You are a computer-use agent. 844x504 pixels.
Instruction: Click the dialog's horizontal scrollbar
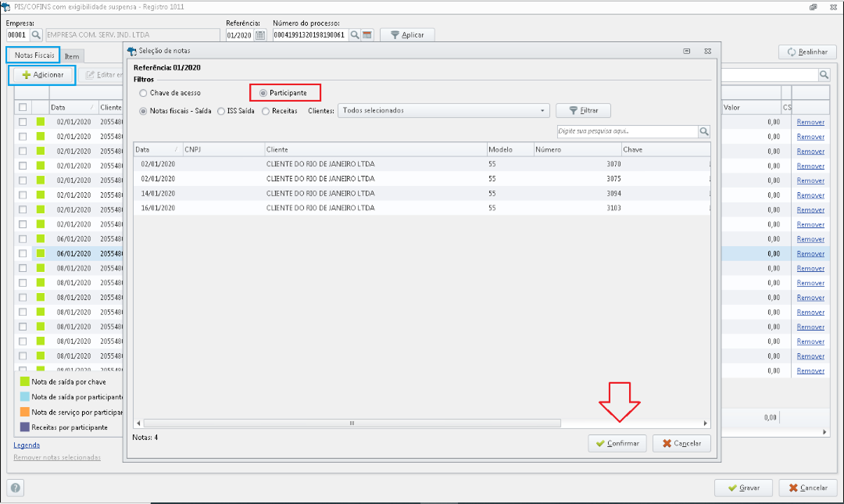pyautogui.click(x=352, y=423)
